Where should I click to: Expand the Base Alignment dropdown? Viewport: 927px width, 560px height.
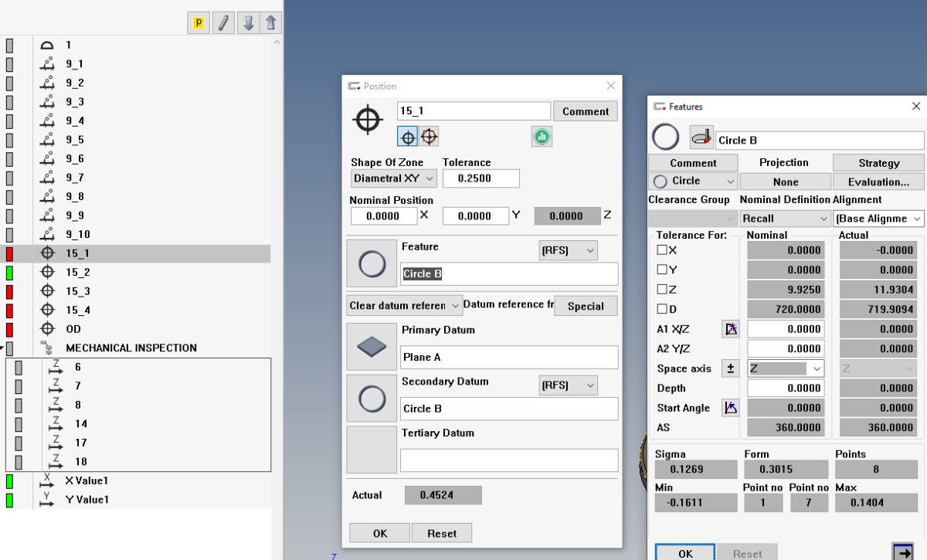[879, 219]
